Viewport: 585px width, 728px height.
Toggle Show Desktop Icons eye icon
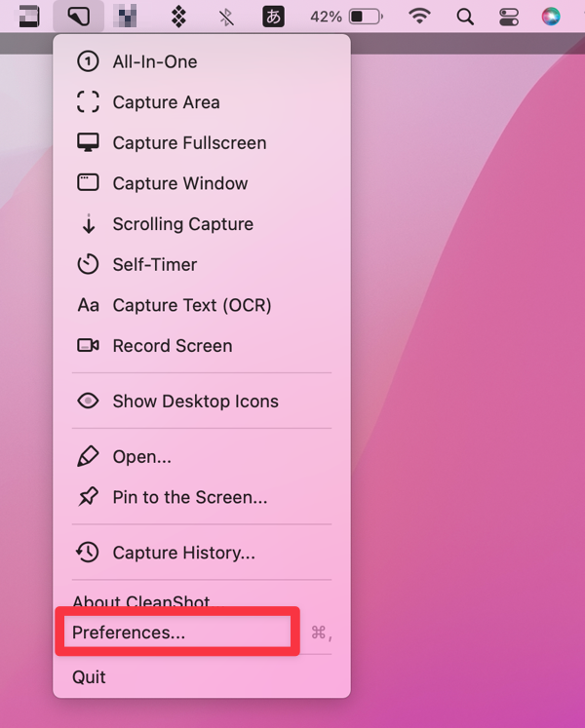88,401
